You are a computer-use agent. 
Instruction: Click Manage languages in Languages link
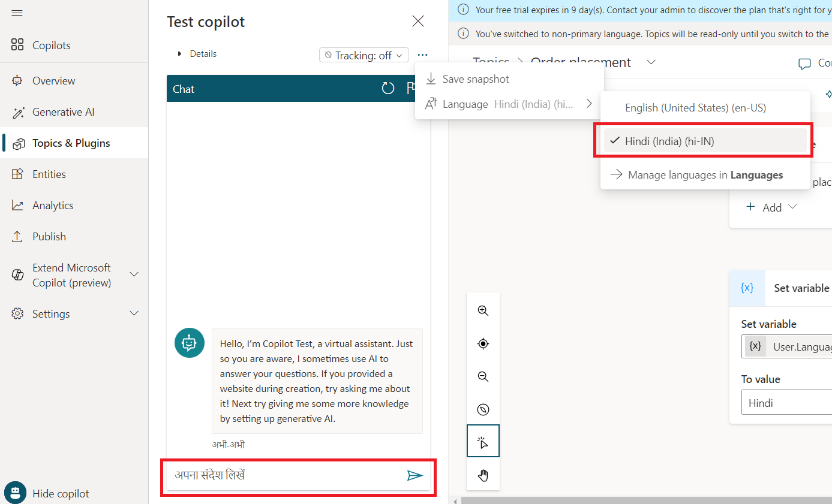click(705, 175)
